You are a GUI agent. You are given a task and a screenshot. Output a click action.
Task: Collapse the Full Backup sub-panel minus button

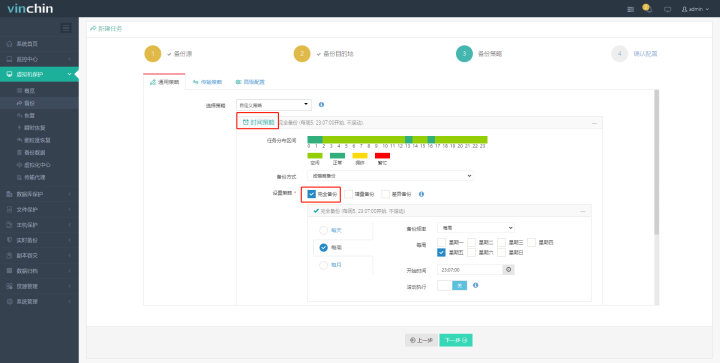click(583, 212)
